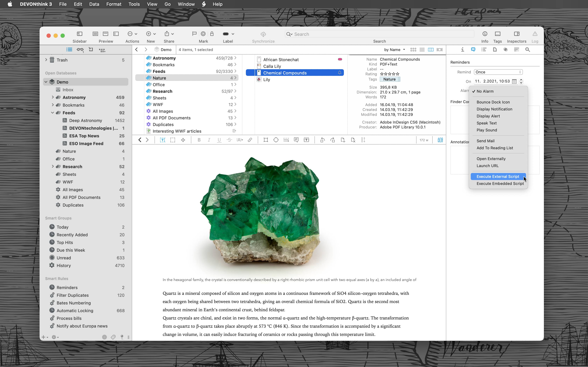The image size is (588, 367).
Task: Select the Recently Added smart group
Action: [72, 235]
